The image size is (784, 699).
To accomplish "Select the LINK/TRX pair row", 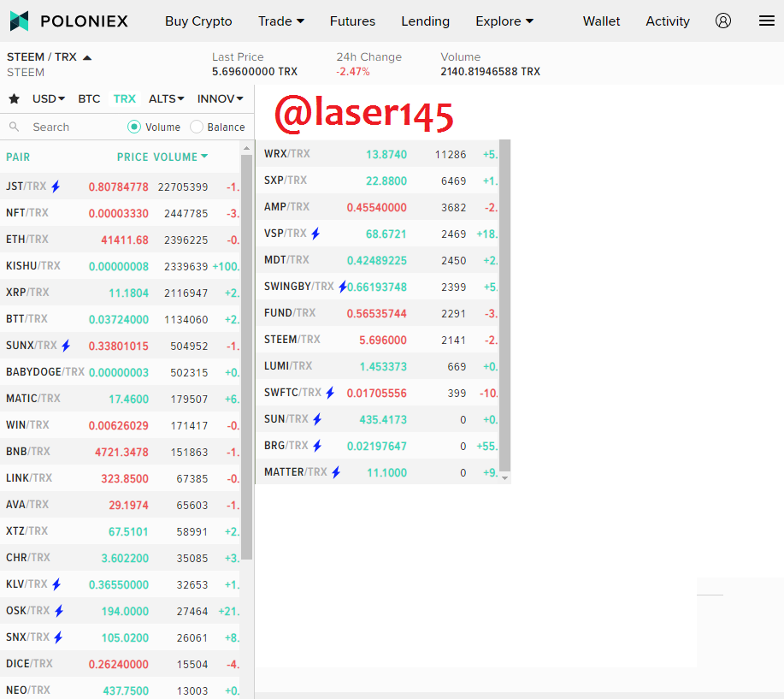I will click(x=120, y=478).
